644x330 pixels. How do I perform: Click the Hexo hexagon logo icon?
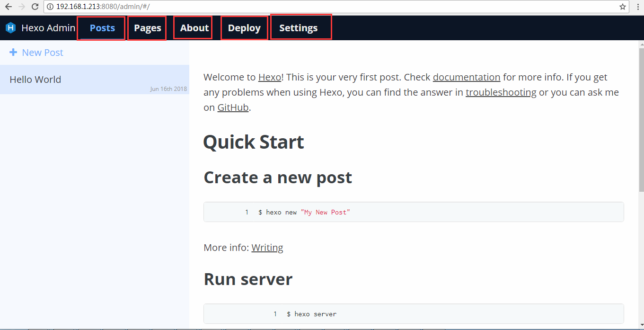(10, 28)
